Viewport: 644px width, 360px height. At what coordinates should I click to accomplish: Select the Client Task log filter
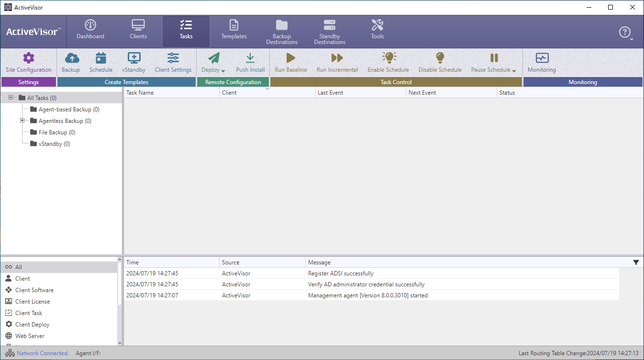pos(59,313)
